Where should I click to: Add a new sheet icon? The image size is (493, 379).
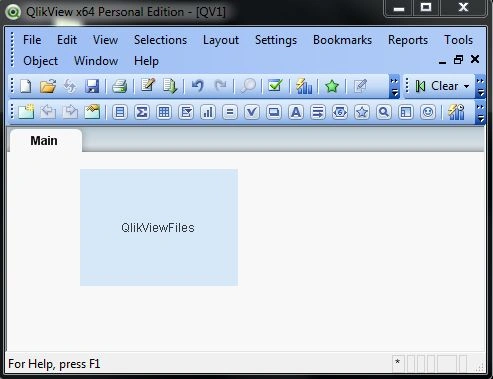[26, 112]
